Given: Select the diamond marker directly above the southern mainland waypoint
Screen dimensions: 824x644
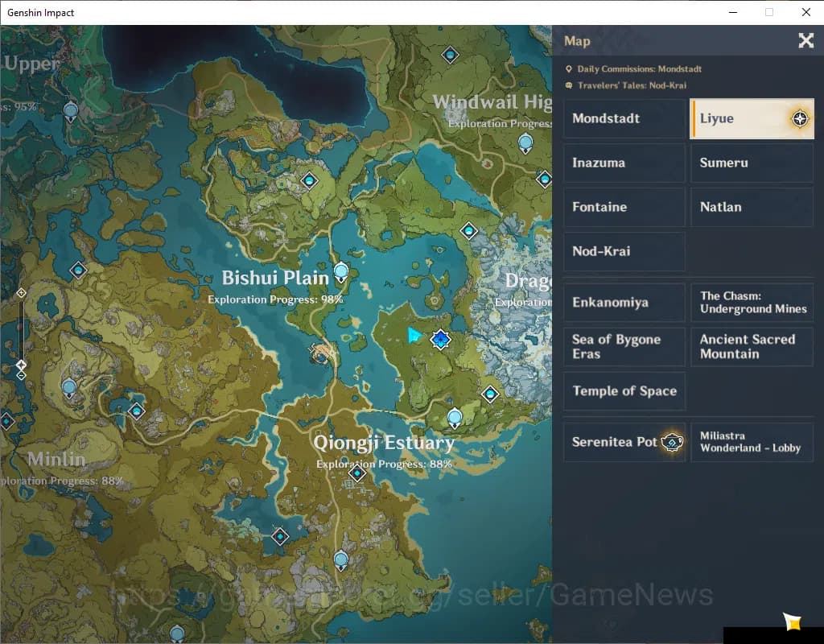Looking at the screenshot, I should point(280,536).
